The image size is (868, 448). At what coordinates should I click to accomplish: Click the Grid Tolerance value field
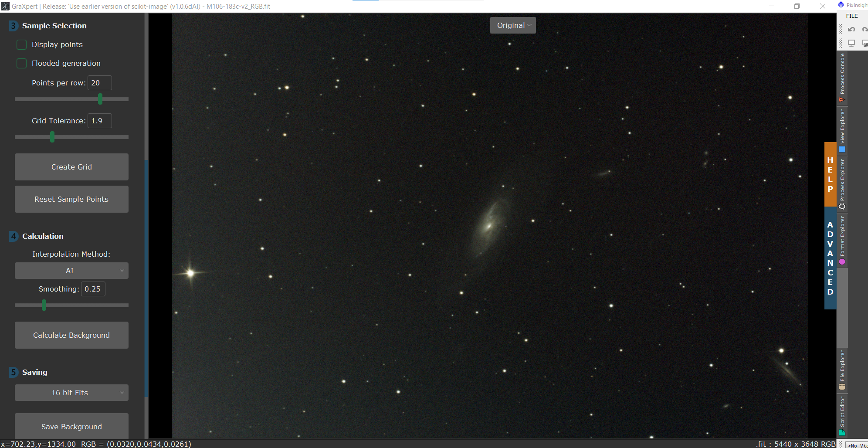tap(100, 121)
